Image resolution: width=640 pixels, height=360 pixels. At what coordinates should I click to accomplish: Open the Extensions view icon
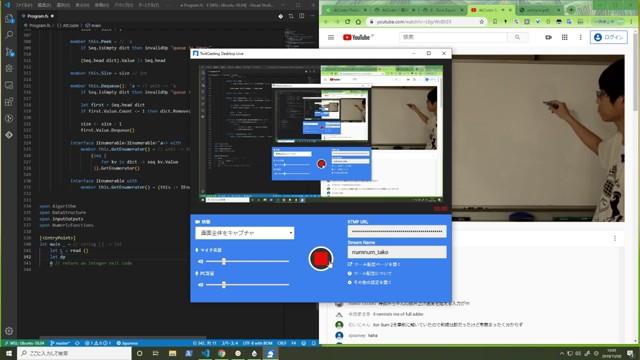9,102
